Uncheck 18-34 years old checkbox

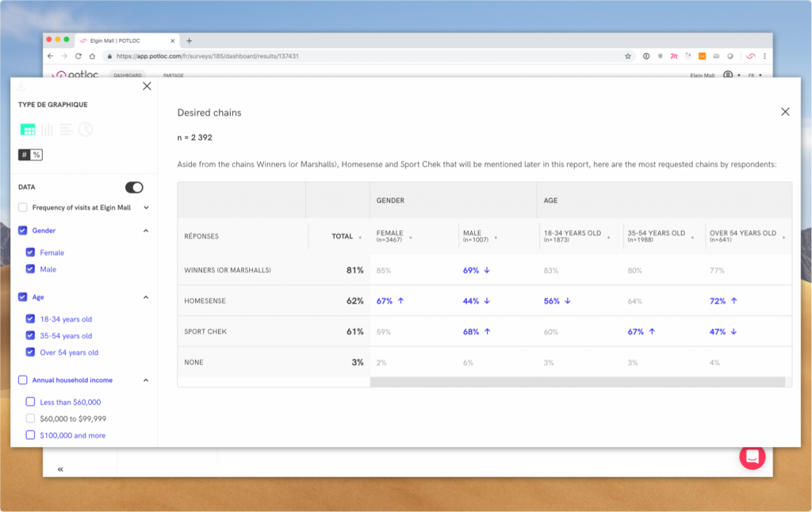coord(31,319)
